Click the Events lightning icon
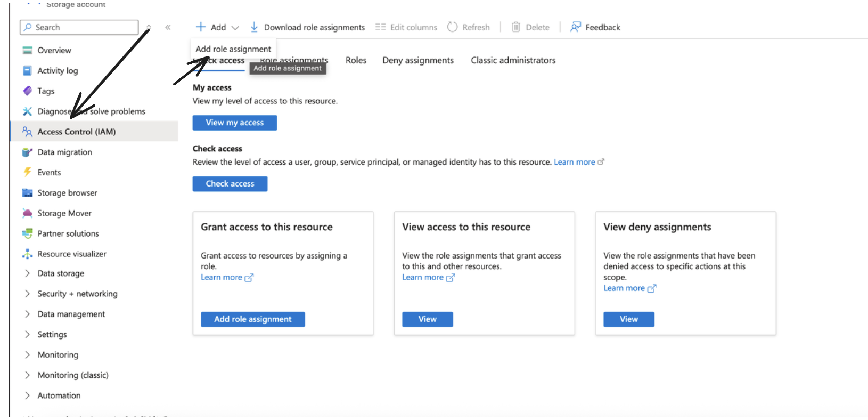Image resolution: width=868 pixels, height=420 pixels. tap(27, 172)
